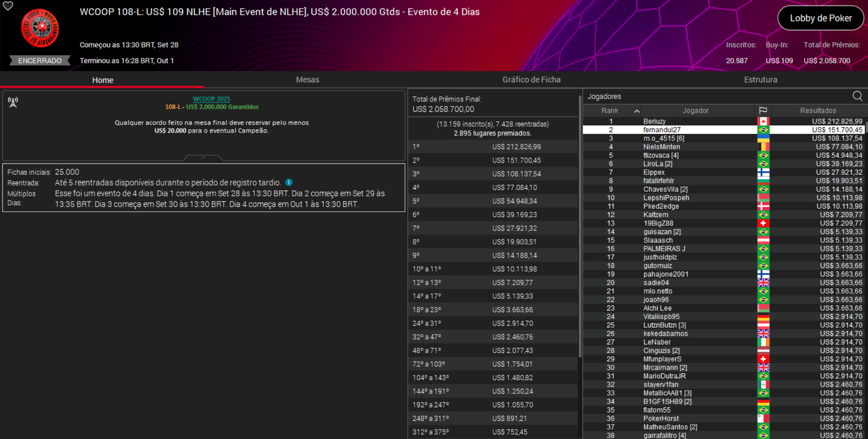The width and height of the screenshot is (868, 439).
Task: Click the favorite heart icon
Action: click(x=8, y=6)
